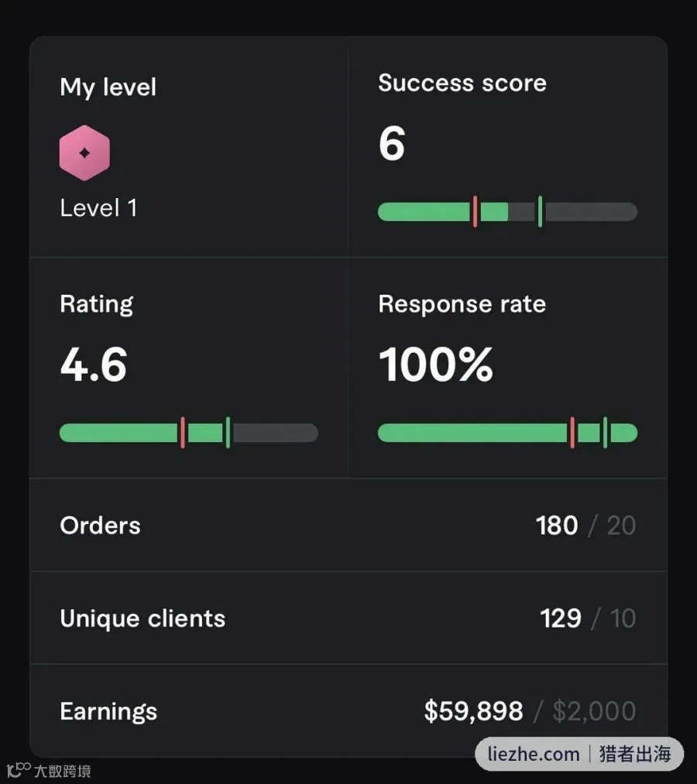Click the 4.6 rating value

[x=94, y=365]
